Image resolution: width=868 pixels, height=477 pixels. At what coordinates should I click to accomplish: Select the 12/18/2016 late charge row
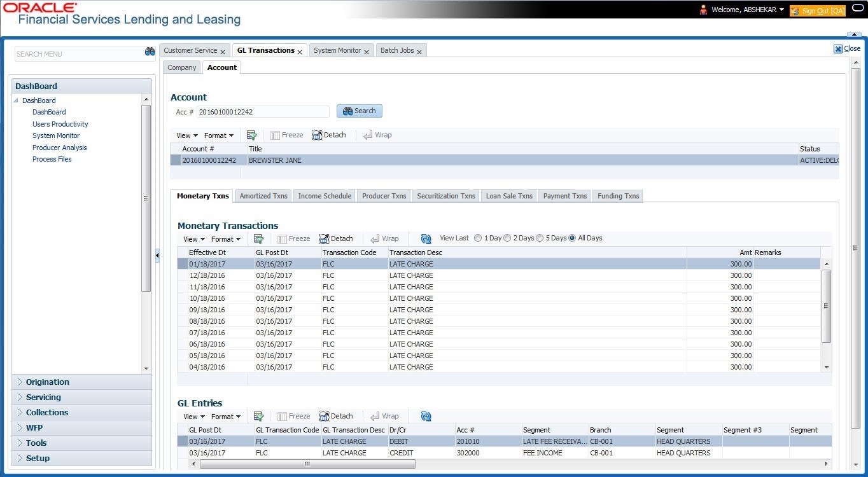(x=500, y=275)
